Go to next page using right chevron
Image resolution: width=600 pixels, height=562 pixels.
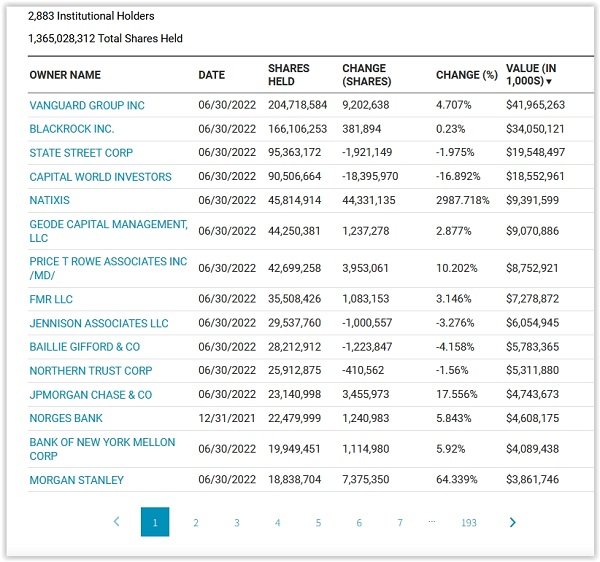513,522
